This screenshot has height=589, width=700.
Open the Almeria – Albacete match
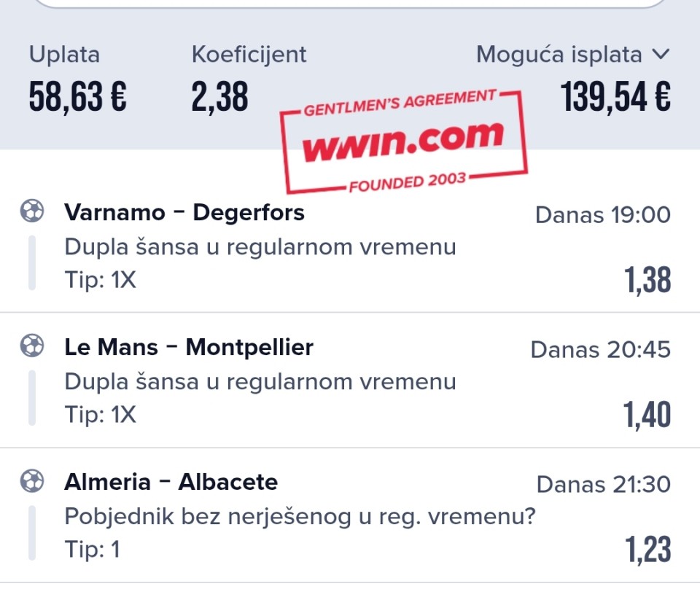(171, 482)
